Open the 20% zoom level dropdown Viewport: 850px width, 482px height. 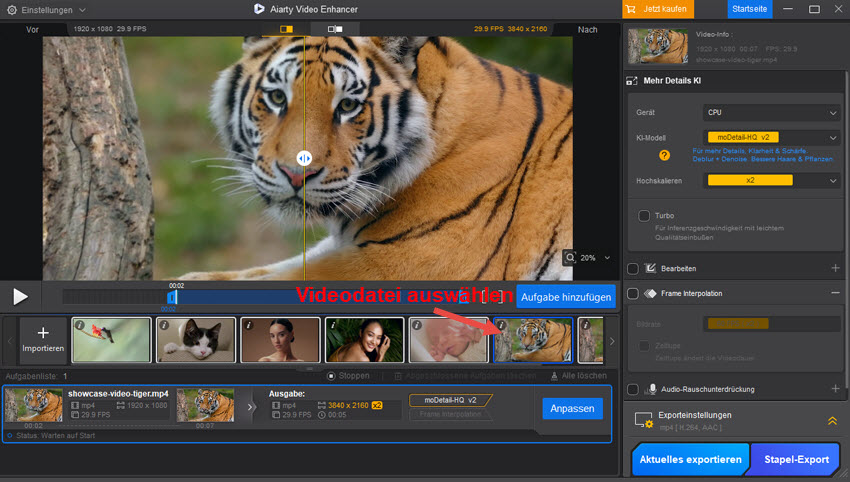pos(607,258)
